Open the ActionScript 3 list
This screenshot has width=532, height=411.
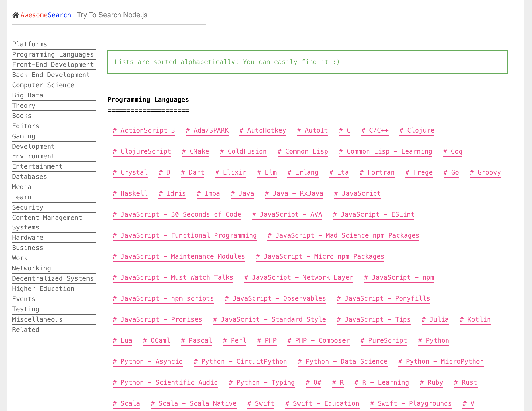click(144, 130)
